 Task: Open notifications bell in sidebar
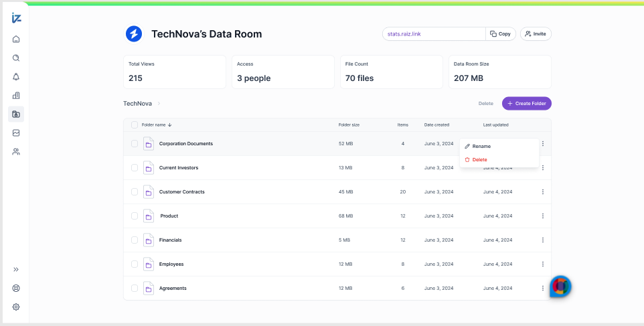pos(16,76)
